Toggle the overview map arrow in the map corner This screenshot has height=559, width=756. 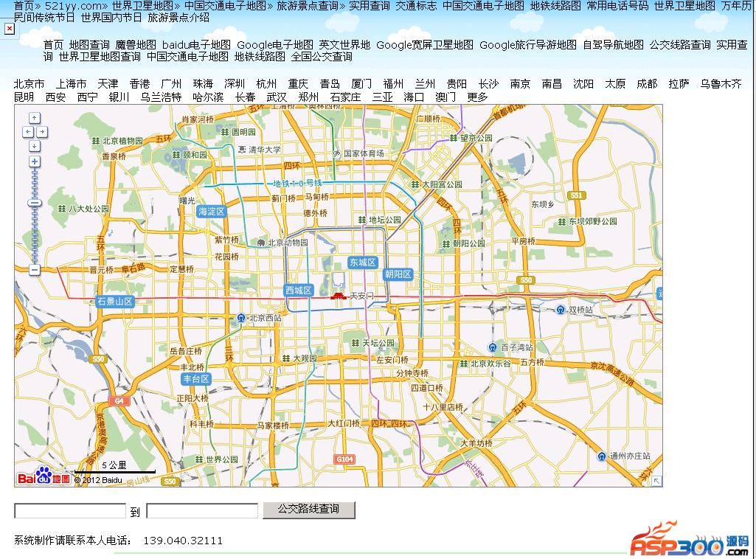pos(656,480)
